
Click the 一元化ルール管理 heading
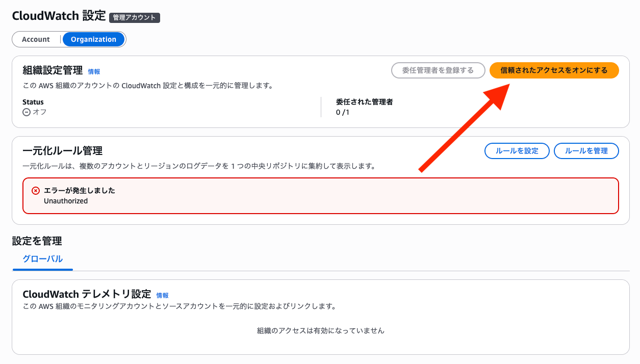tap(63, 151)
